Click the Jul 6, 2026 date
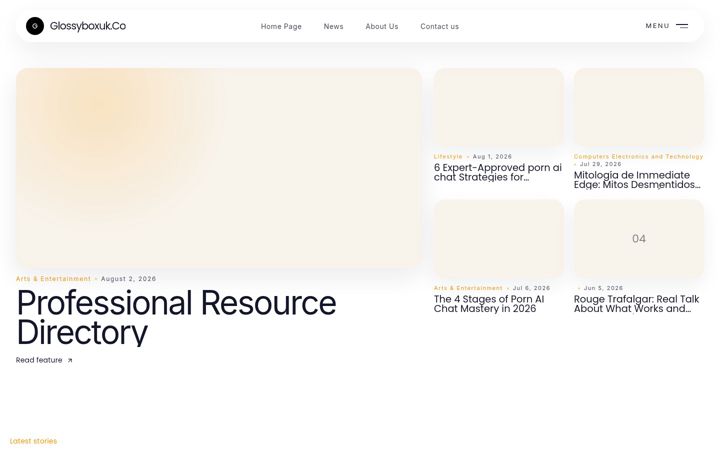The image size is (720, 450). 531,288
